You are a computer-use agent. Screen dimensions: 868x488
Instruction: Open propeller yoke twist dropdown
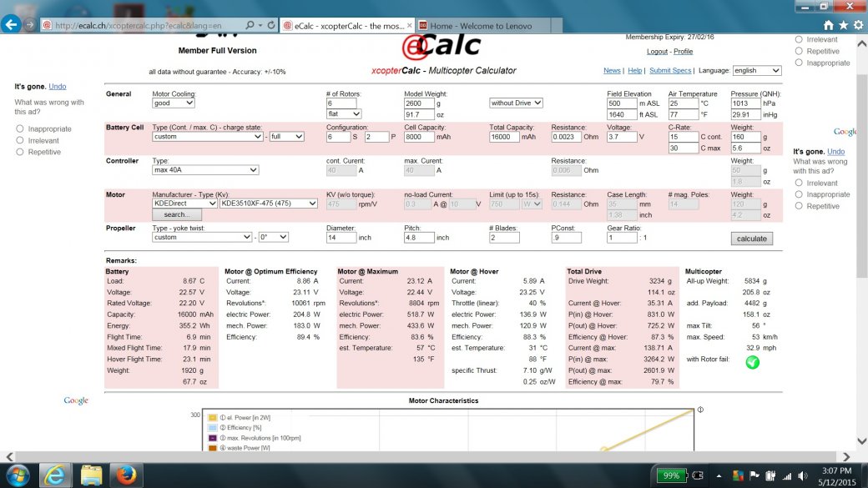pos(274,237)
